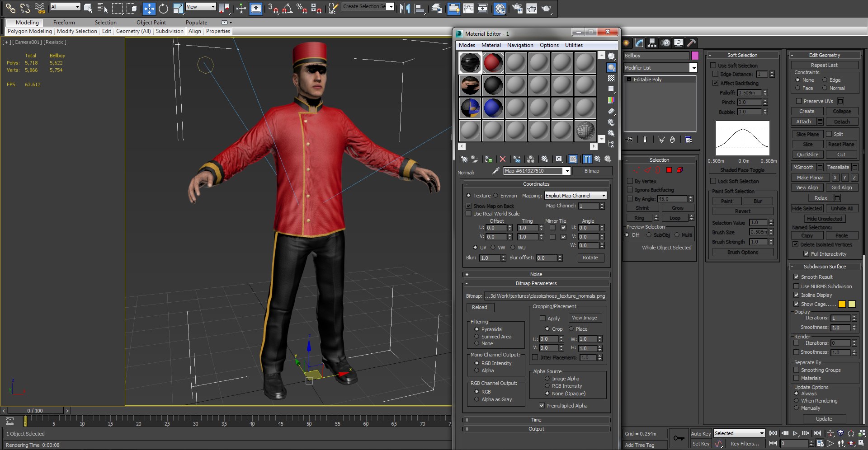Screen dimensions: 868x450
Task: Click Configure Modifier Sets icon
Action: [x=688, y=140]
